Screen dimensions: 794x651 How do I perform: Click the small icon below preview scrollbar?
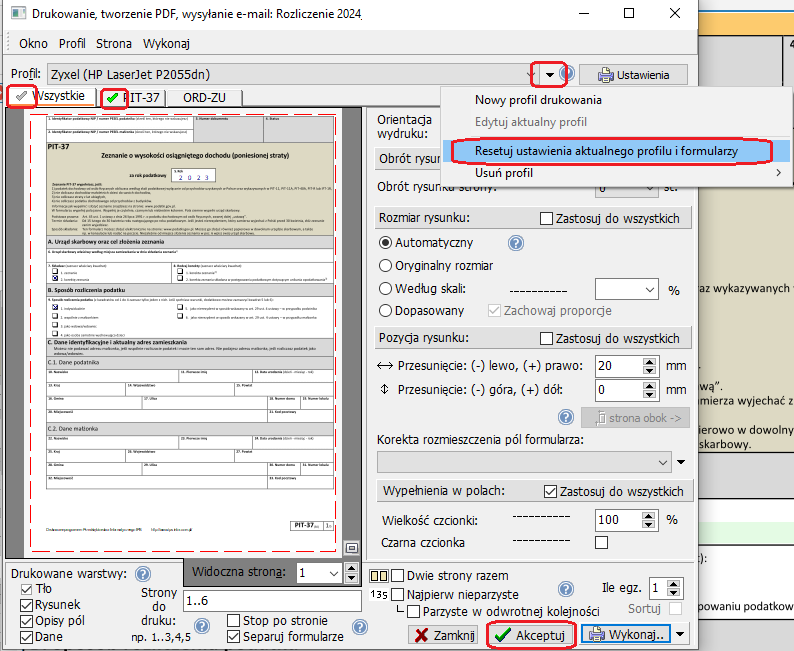point(351,548)
